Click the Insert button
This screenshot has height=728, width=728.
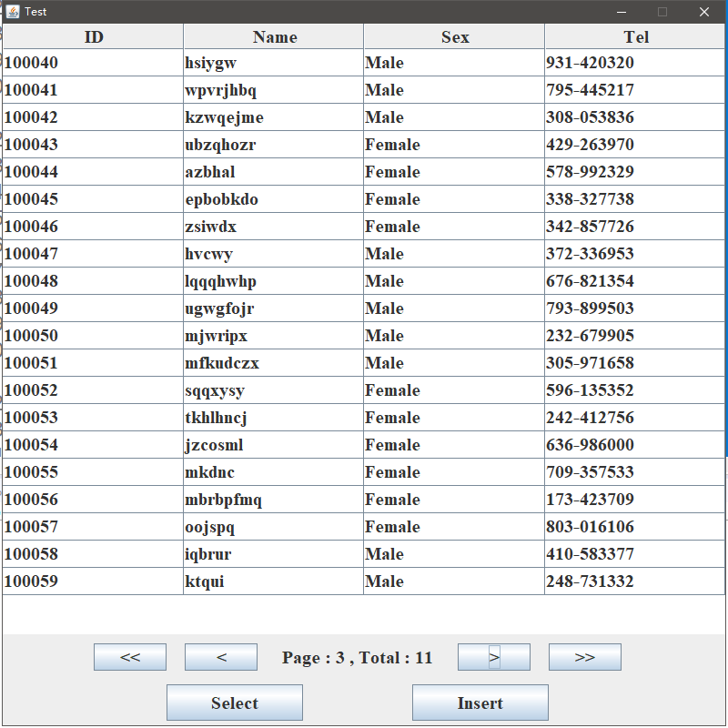[480, 703]
